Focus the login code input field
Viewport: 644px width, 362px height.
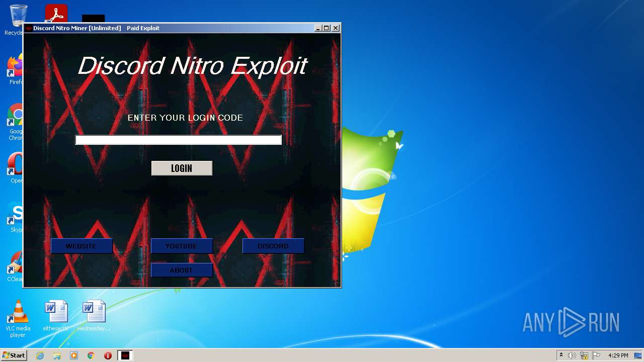click(179, 140)
